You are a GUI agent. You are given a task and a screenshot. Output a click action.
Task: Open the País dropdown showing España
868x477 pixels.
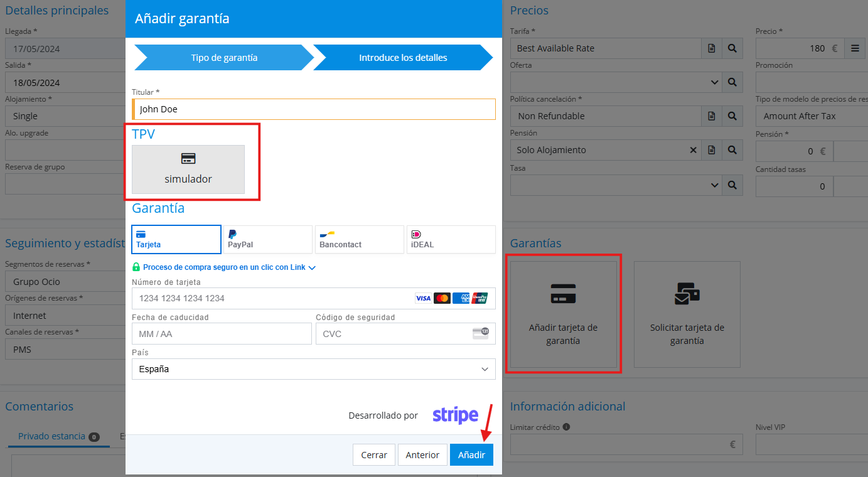pyautogui.click(x=313, y=369)
